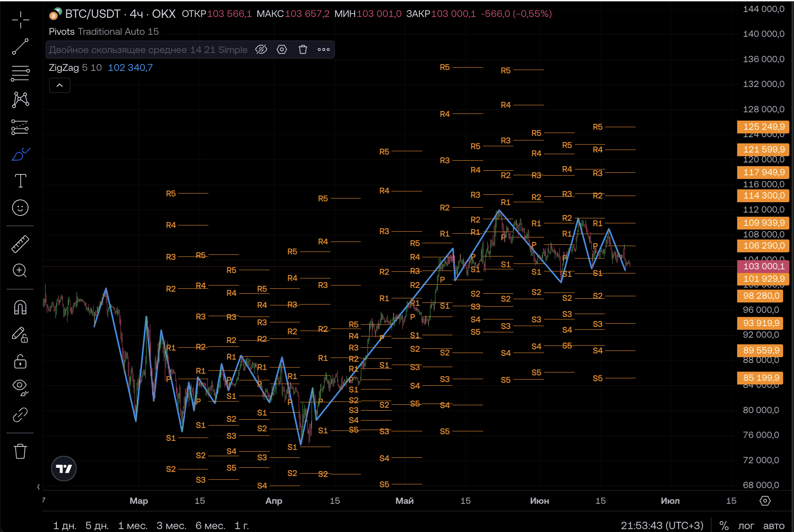Viewport: 794px width, 532px height.
Task: Set range to 1 дн.
Action: pos(65,525)
